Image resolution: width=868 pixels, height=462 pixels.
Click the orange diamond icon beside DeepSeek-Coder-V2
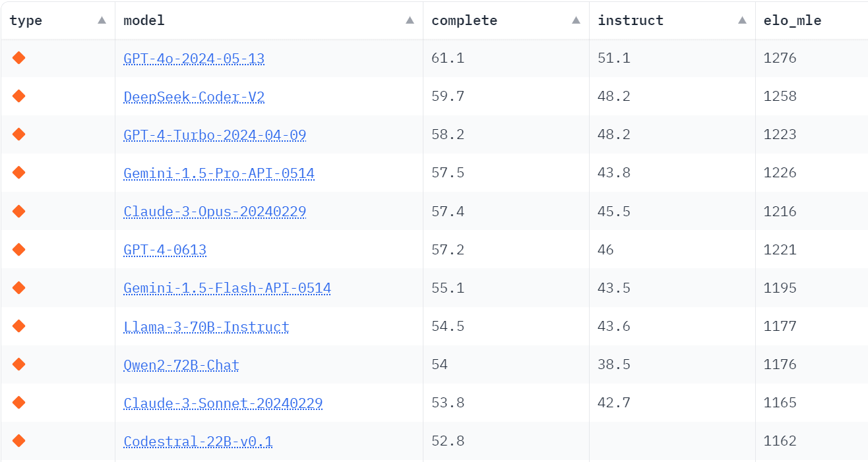click(x=18, y=96)
